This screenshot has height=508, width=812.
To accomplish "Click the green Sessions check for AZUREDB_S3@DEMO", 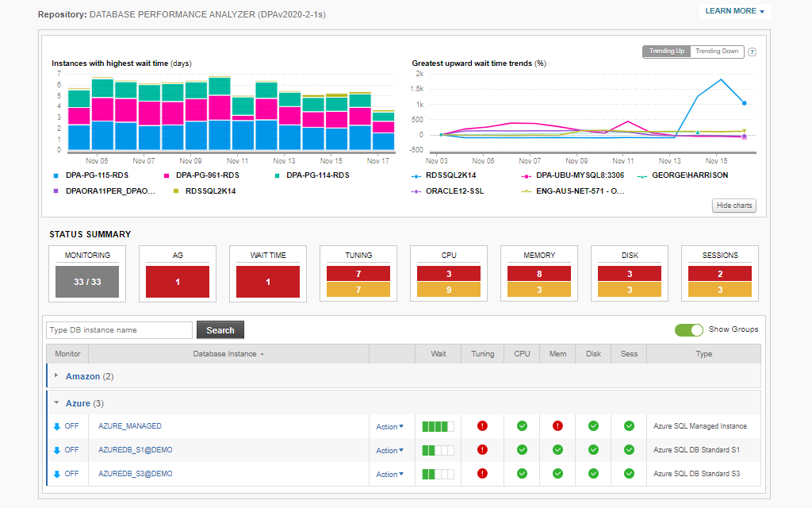I will (x=629, y=473).
